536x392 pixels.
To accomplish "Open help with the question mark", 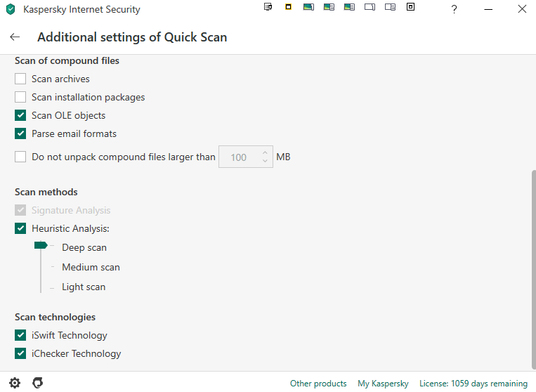I will click(454, 9).
